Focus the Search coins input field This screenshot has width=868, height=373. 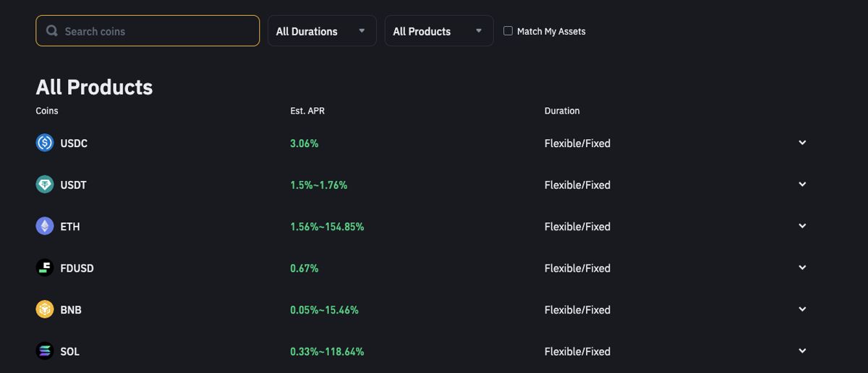(x=148, y=31)
